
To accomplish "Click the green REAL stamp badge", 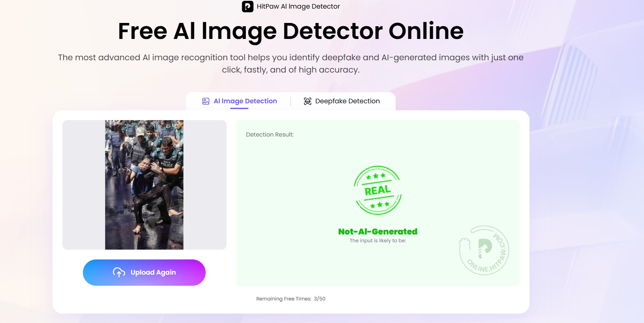I will point(378,190).
